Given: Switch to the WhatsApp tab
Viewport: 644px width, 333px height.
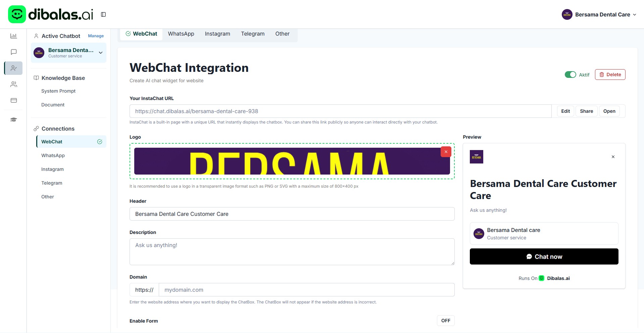Looking at the screenshot, I should (x=181, y=34).
